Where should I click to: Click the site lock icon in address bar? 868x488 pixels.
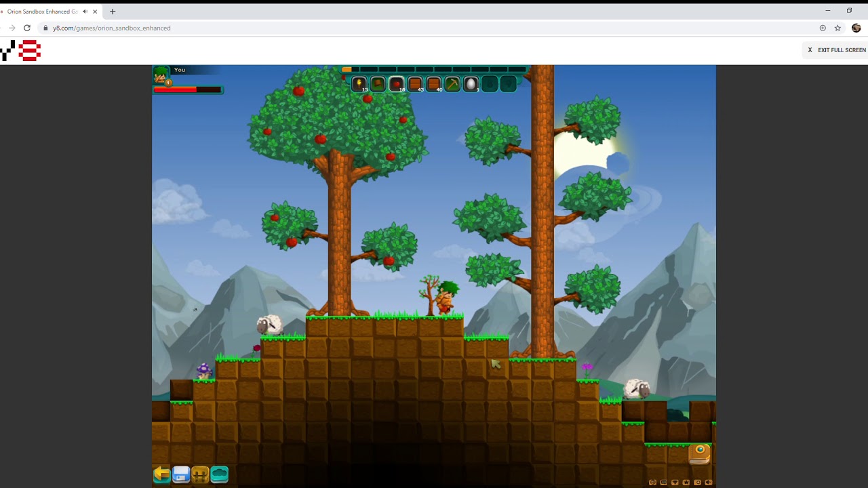pos(45,28)
